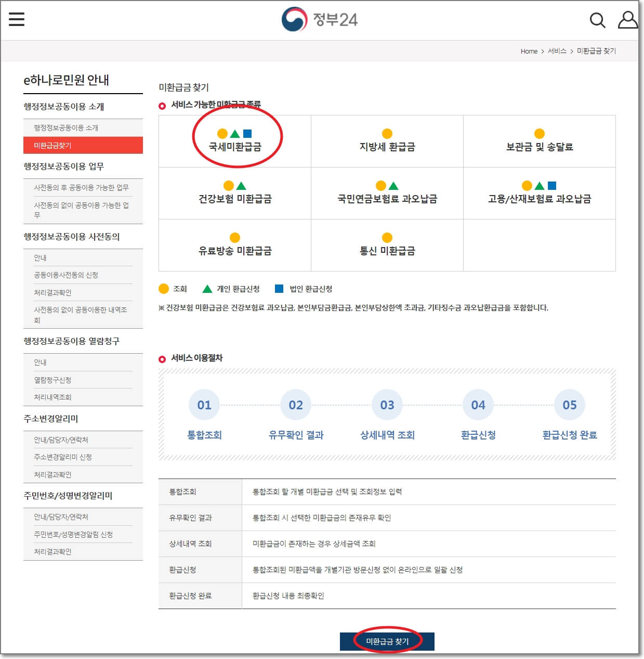Click the 환급신청 내용 최종확인 description

(288, 596)
